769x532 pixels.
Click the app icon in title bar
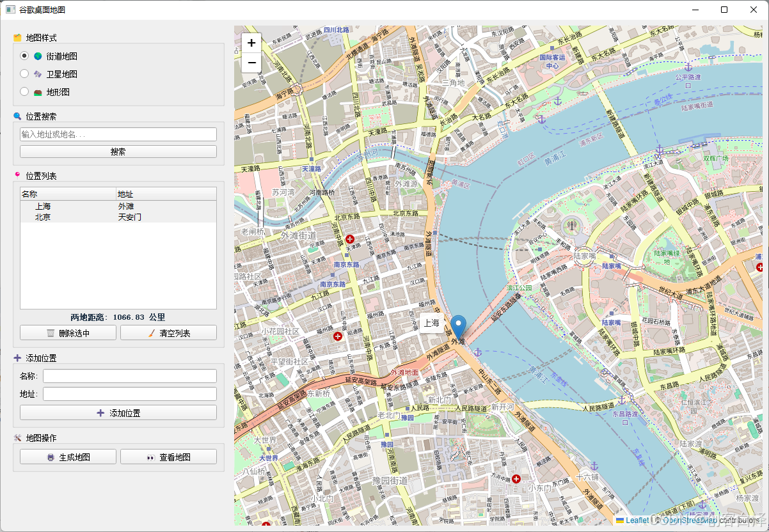click(x=10, y=10)
